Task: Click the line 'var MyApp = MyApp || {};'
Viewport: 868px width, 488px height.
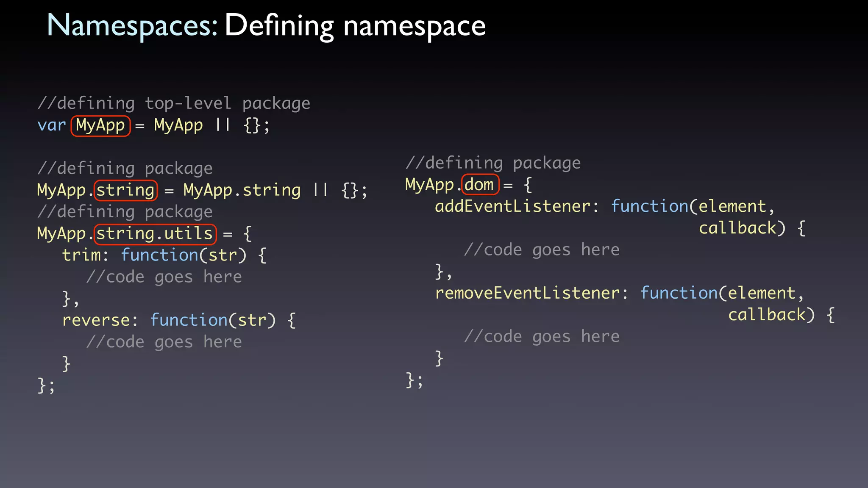Action: pos(153,126)
